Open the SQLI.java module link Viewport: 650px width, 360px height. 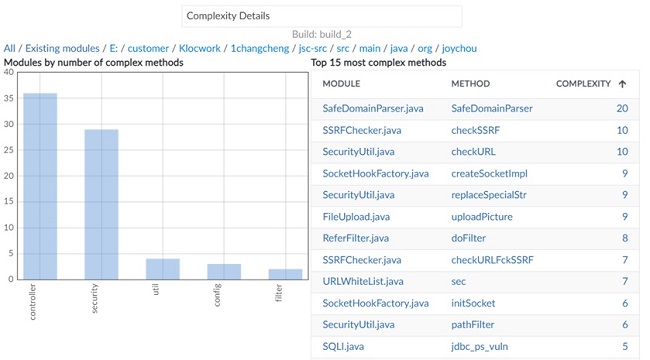pyautogui.click(x=343, y=346)
